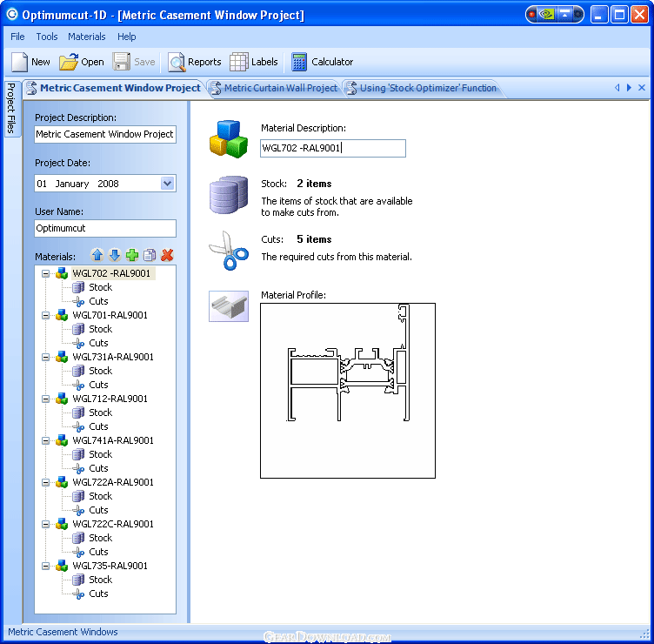The image size is (654, 644).
Task: Click the title bar screen capture widget
Action: click(x=554, y=15)
